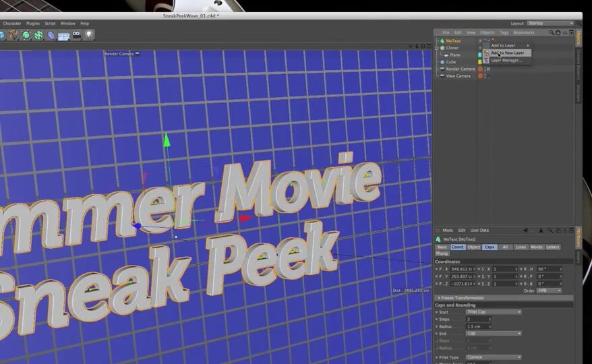This screenshot has height=364, width=592.
Task: Open the Layout dropdown showing Startup
Action: (550, 23)
